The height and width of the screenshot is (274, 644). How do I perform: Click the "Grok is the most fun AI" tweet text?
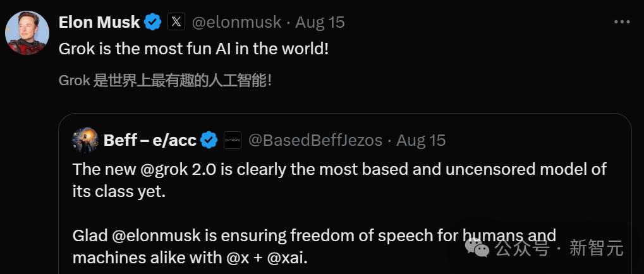click(193, 49)
